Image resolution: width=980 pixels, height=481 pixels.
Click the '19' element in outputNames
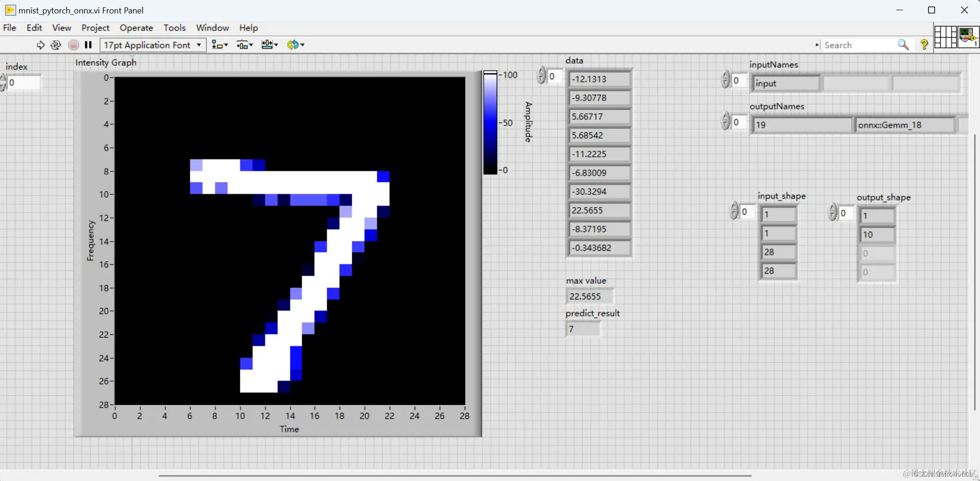point(803,125)
